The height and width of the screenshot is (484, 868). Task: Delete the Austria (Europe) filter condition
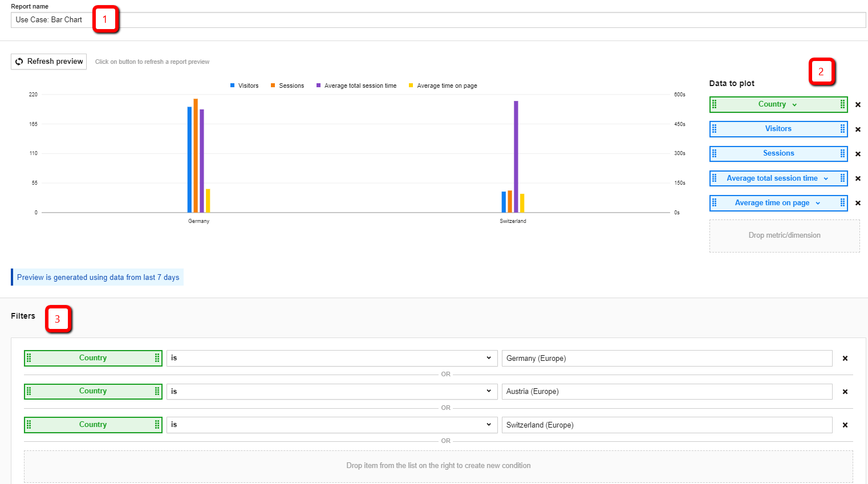click(x=845, y=392)
